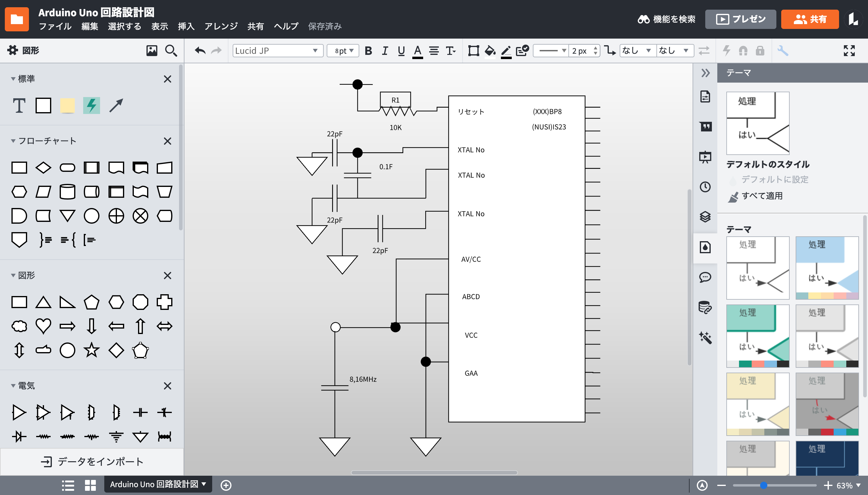868x495 pixels.
Task: Open the revision history clock icon
Action: tap(705, 187)
